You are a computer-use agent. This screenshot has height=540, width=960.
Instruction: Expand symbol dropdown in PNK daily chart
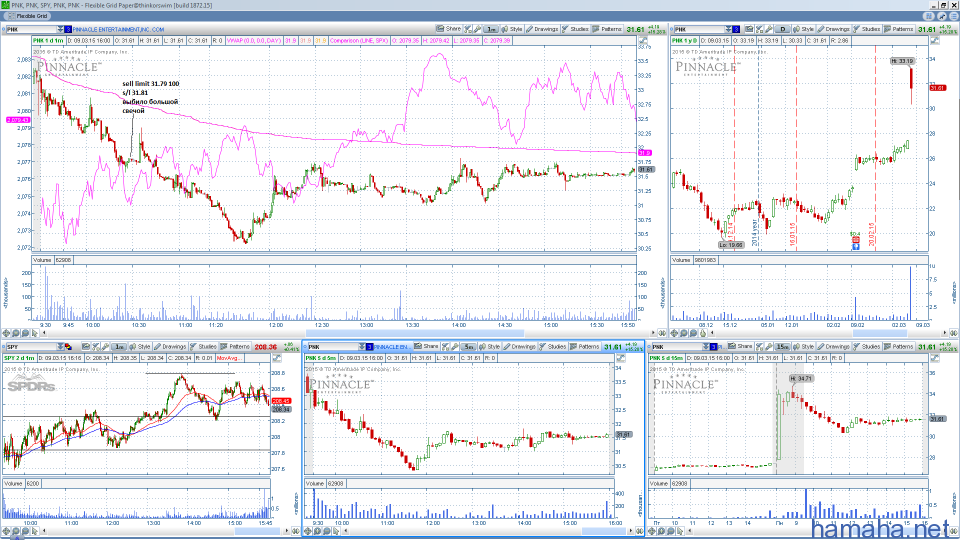(729, 29)
